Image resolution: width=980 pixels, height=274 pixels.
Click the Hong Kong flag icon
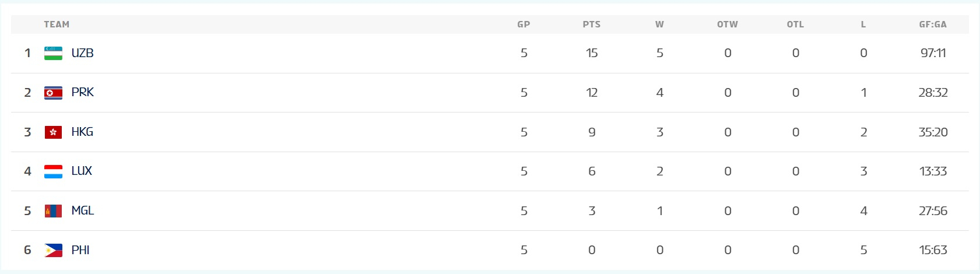(53, 132)
